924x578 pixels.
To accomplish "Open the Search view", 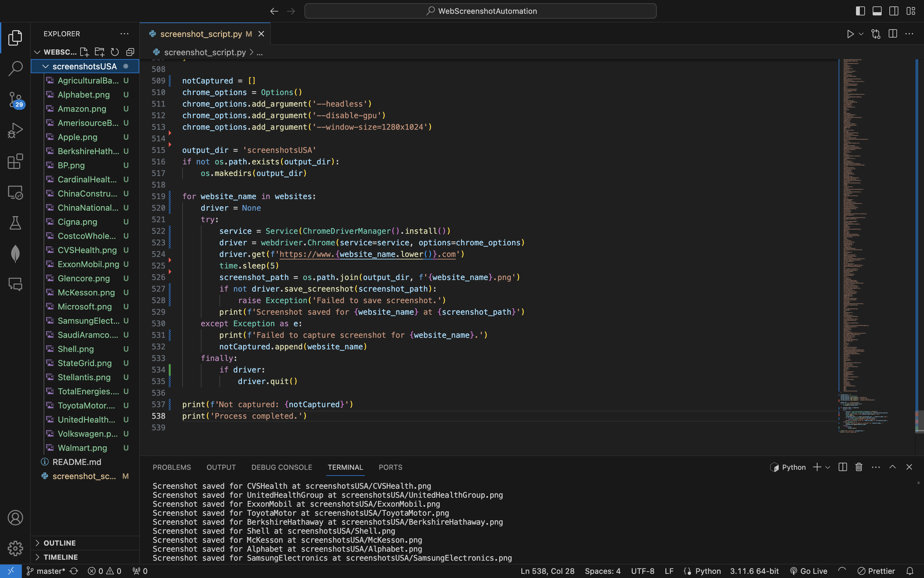I will (15, 68).
